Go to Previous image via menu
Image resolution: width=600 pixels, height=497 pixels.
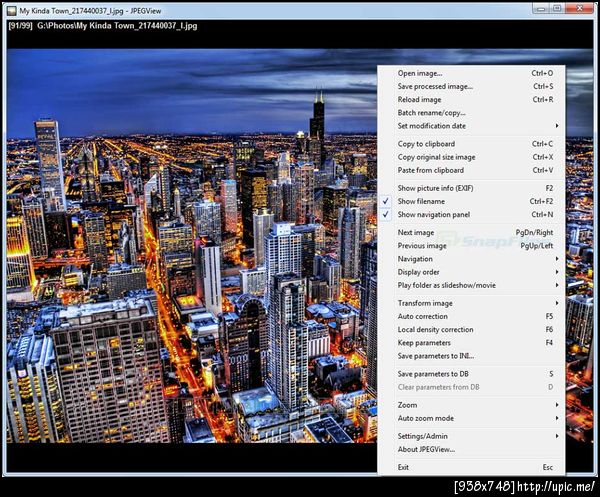471,246
